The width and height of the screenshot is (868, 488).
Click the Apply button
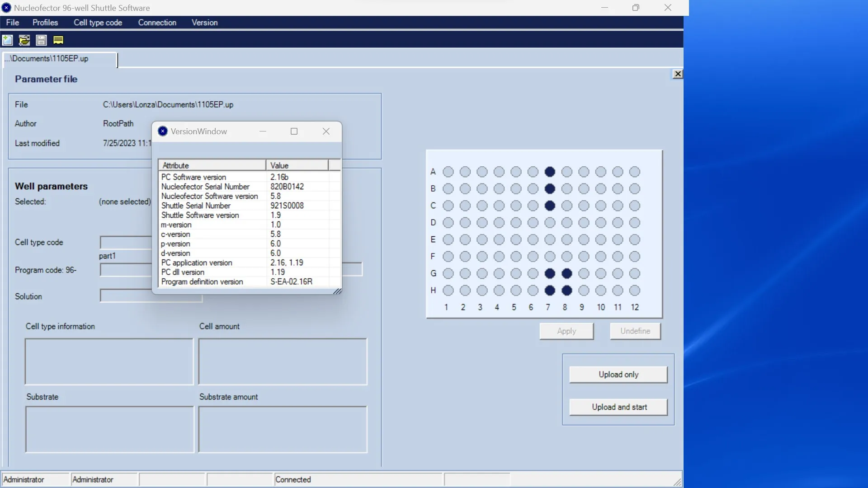coord(566,331)
